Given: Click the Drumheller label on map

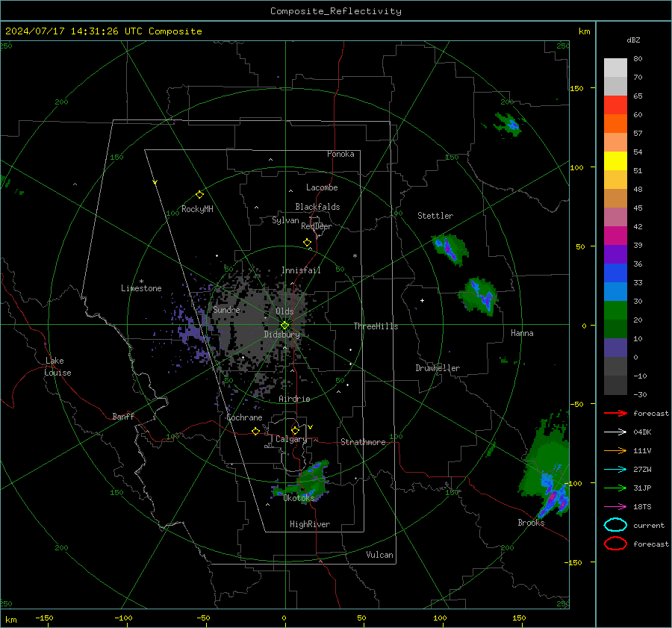Looking at the screenshot, I should coord(438,368).
